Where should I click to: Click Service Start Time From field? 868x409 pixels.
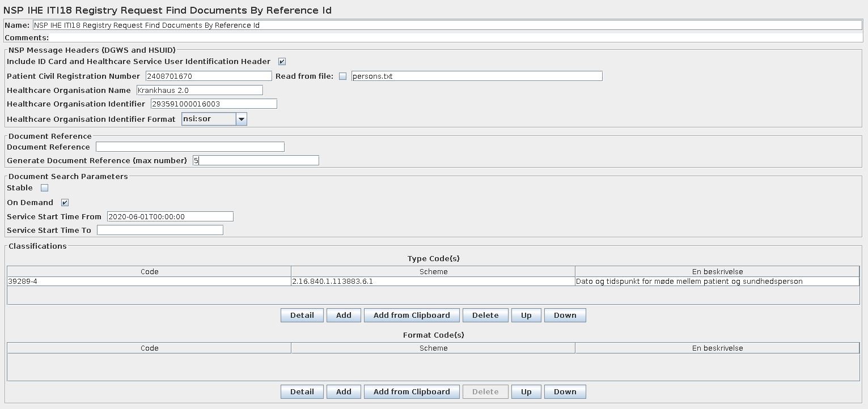pos(170,217)
